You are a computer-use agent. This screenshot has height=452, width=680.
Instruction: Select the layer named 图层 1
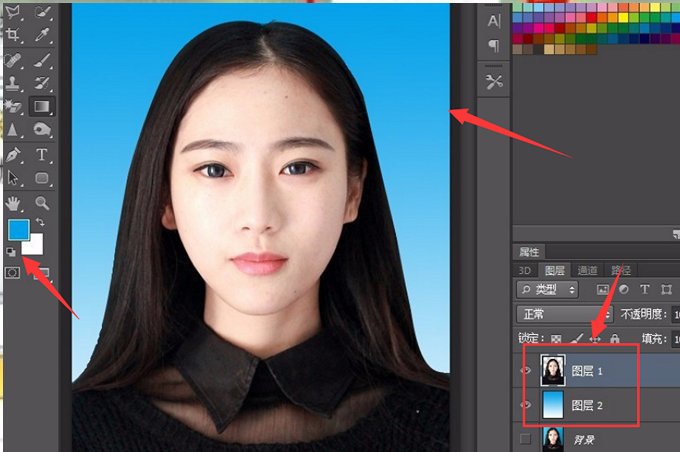coord(587,371)
